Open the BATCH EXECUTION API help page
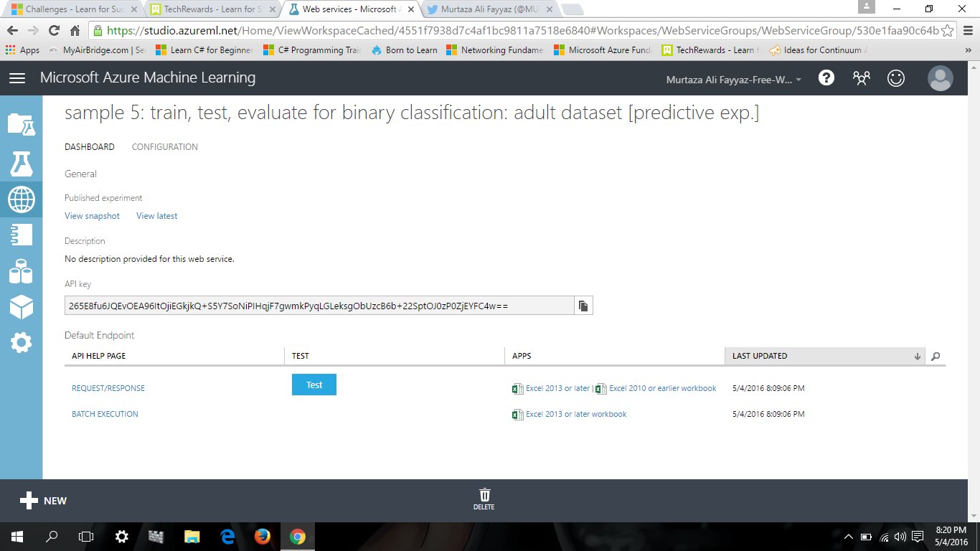 click(105, 414)
